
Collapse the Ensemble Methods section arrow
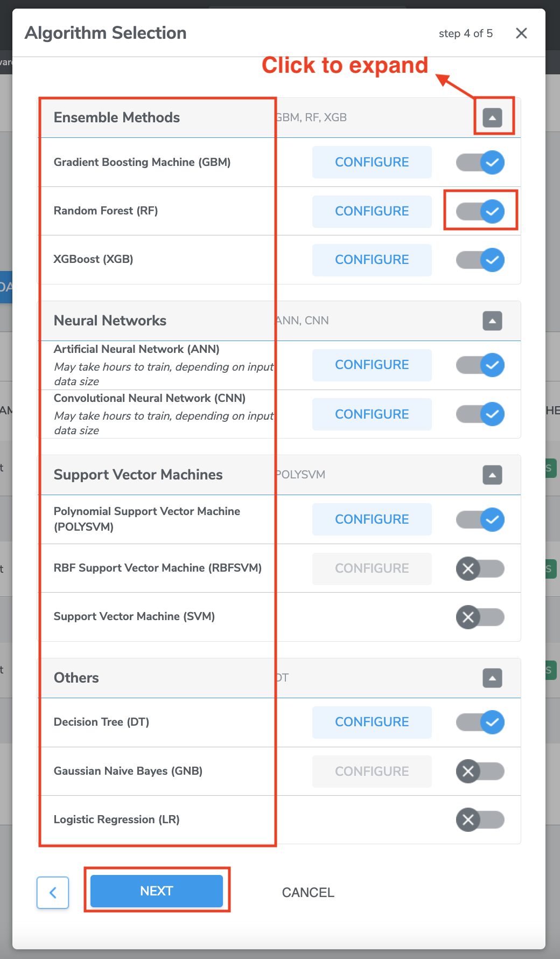(x=492, y=117)
